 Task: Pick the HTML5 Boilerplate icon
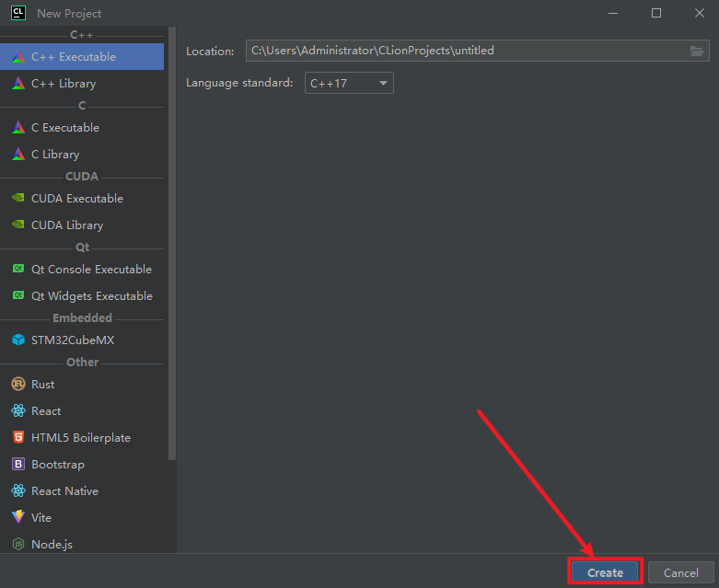[x=18, y=438]
